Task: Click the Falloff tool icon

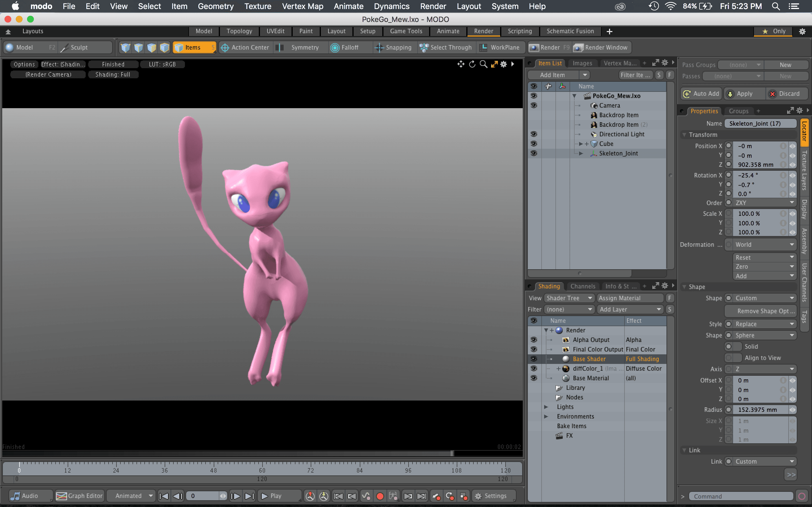Action: tap(335, 48)
